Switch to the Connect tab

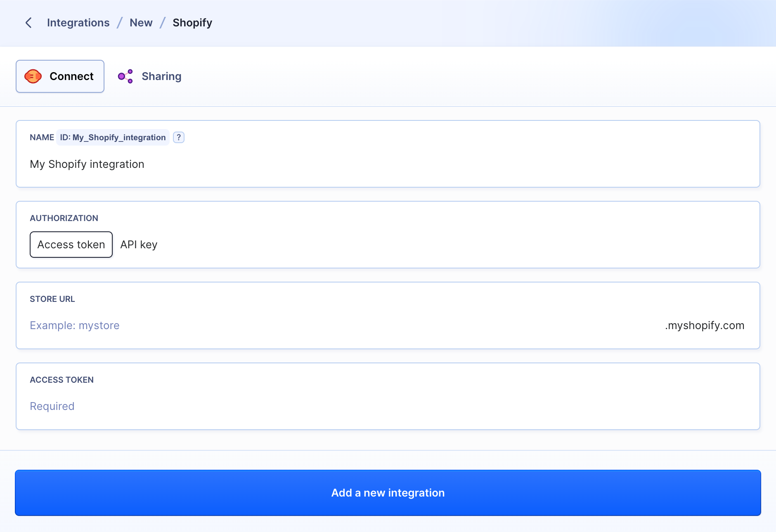60,76
